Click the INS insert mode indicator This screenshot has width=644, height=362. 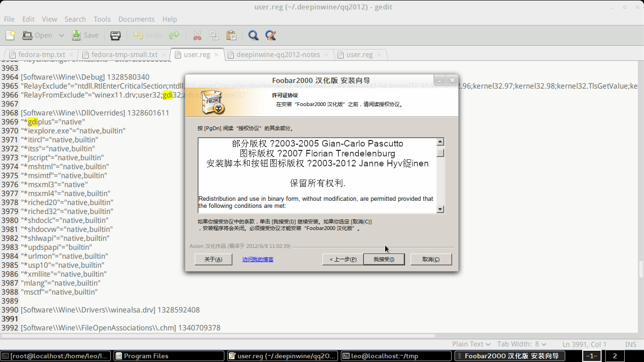(630, 345)
